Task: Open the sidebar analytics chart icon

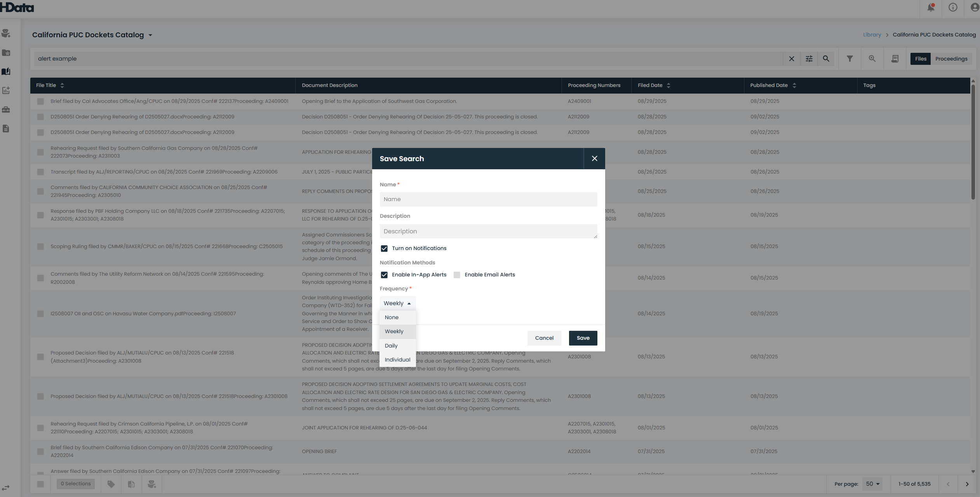Action: point(6,90)
